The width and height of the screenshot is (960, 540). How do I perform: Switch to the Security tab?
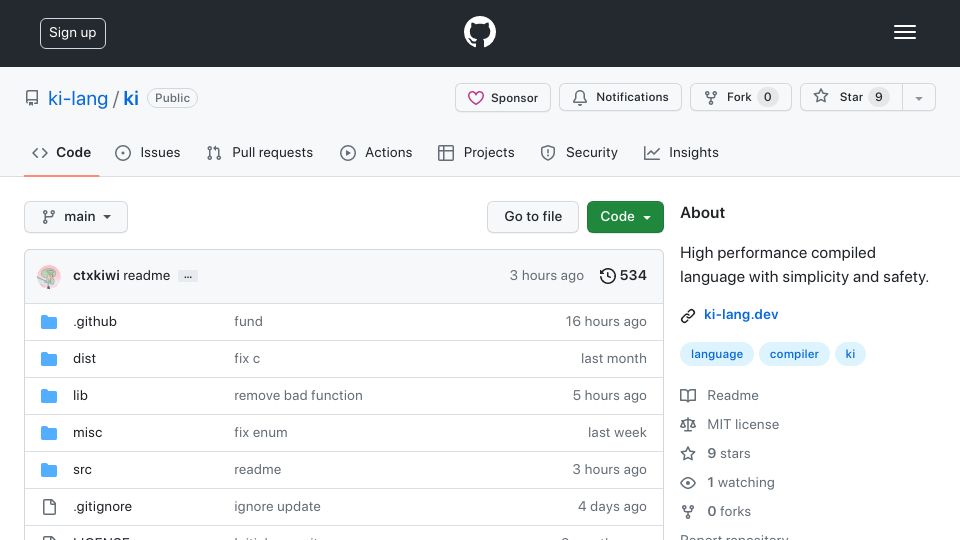pos(579,152)
